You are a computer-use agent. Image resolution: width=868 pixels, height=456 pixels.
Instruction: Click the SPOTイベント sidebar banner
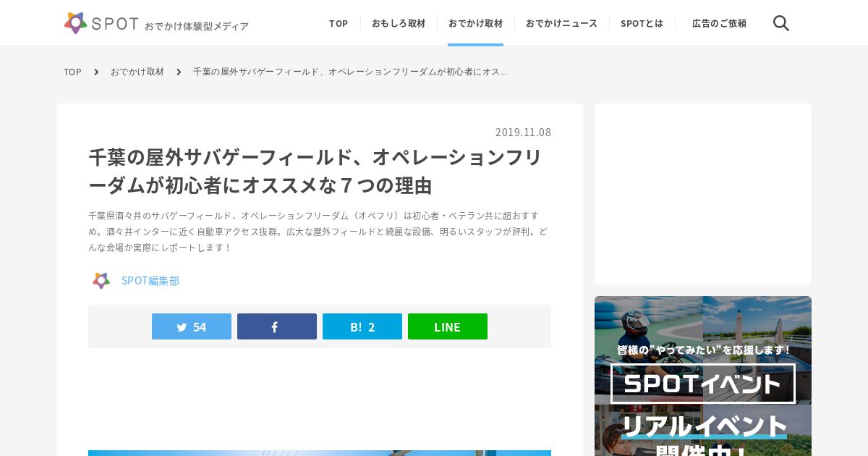tap(703, 376)
